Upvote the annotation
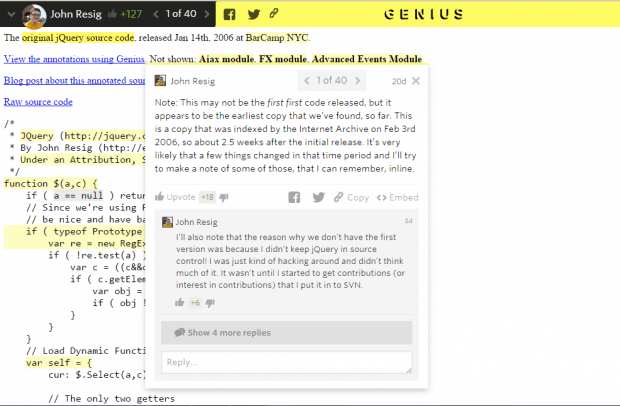This screenshot has width=620, height=406. tap(175, 197)
